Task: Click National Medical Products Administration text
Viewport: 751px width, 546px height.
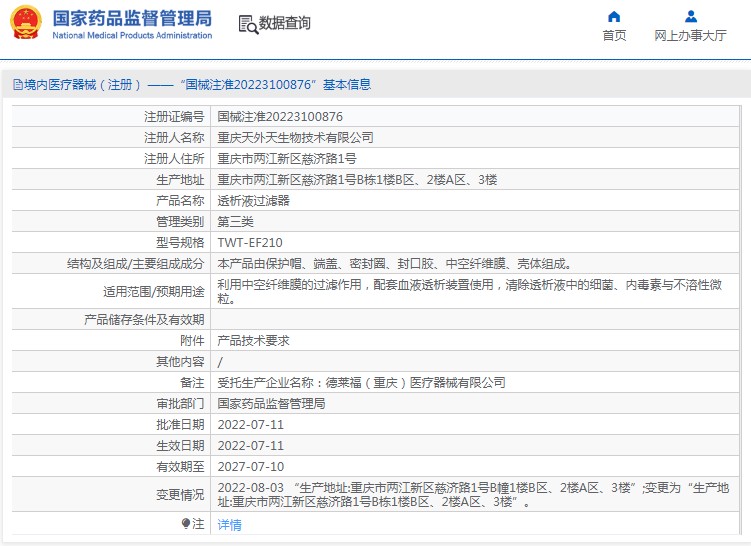Action: [132, 35]
